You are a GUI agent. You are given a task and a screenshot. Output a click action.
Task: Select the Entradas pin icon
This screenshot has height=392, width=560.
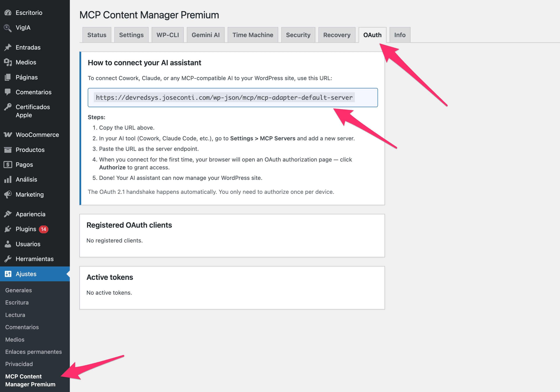click(8, 47)
